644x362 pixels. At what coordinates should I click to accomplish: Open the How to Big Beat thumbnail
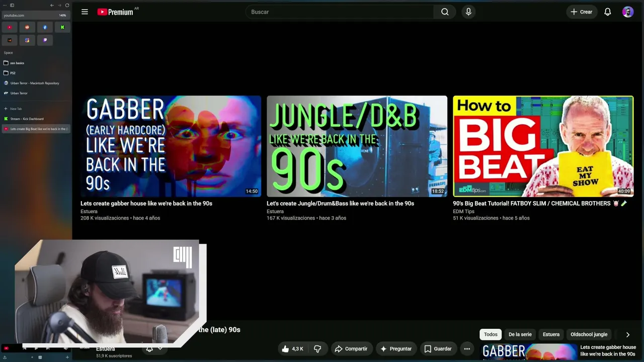543,146
